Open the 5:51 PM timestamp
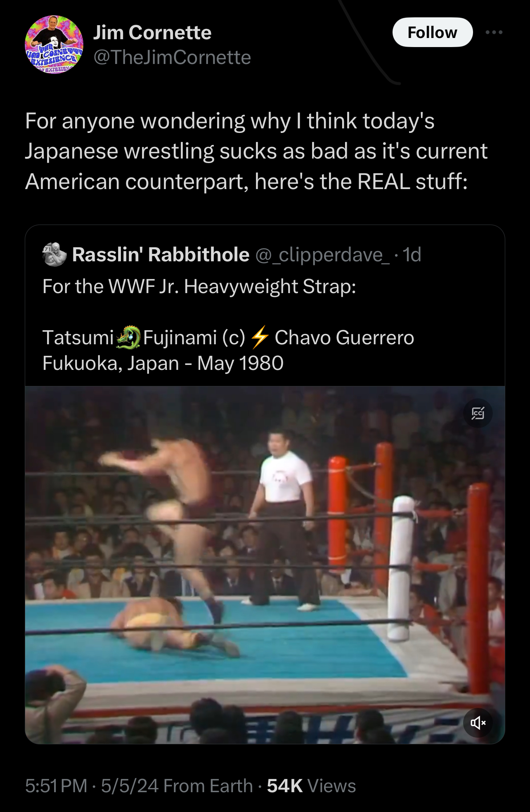 point(56,786)
